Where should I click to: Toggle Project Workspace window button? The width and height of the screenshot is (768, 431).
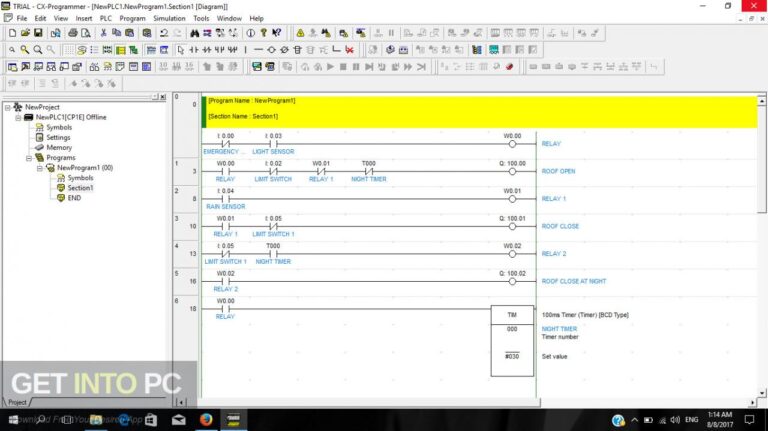pyautogui.click(x=12, y=67)
